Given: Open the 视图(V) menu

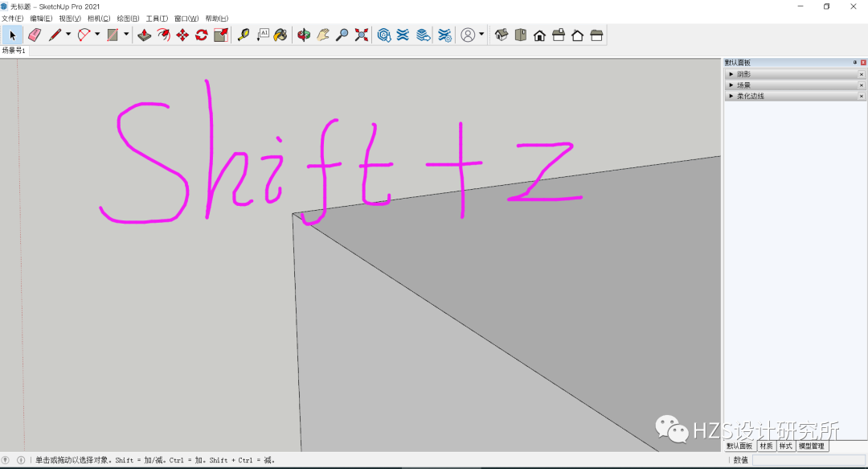Looking at the screenshot, I should (70, 19).
